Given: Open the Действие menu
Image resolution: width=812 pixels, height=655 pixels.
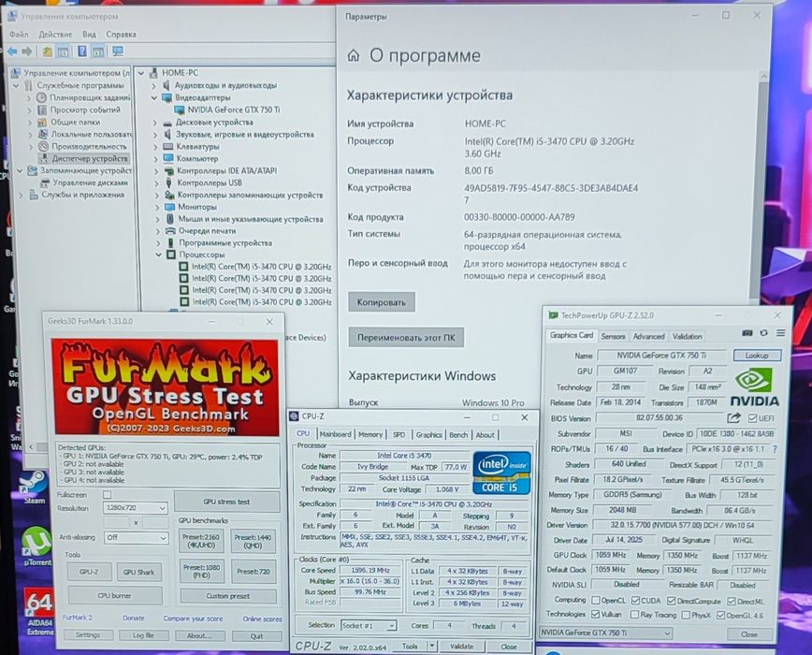Looking at the screenshot, I should [x=55, y=35].
